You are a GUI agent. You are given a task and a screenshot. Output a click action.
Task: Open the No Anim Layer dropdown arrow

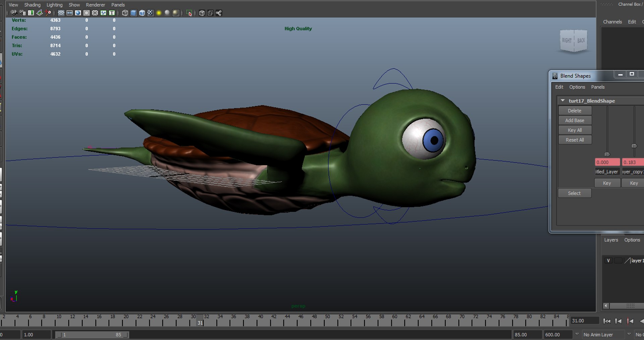point(577,334)
